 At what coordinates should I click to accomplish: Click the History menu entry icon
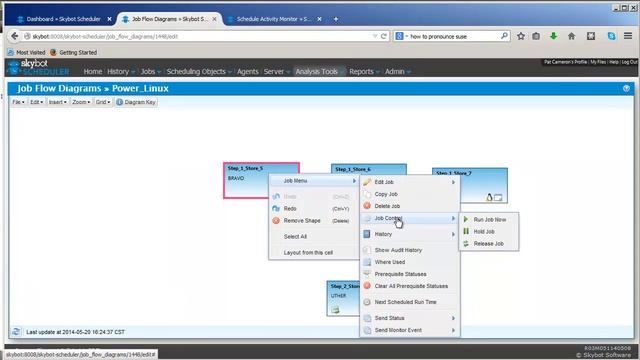(x=367, y=234)
